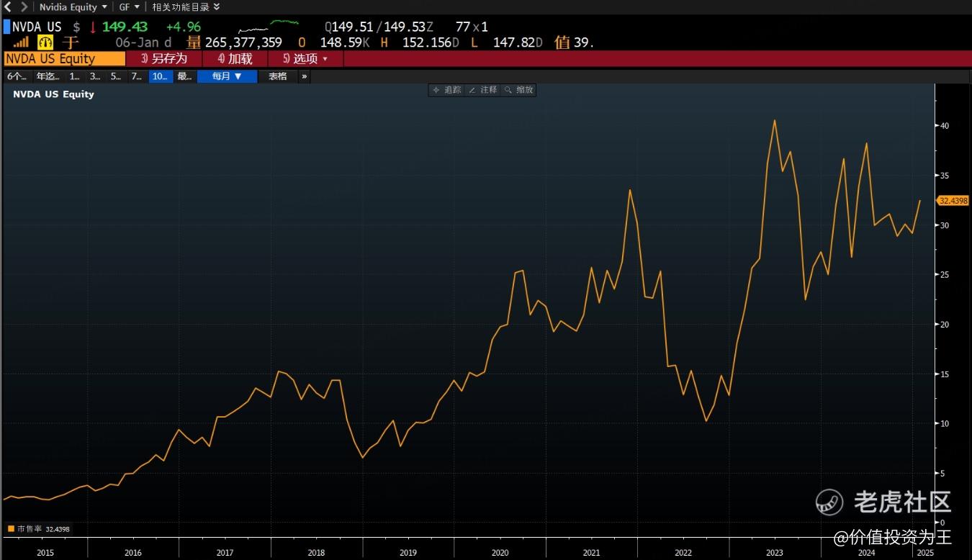This screenshot has width=972, height=560.
Task: Click the 市售率 legend orange swatch
Action: coord(12,529)
